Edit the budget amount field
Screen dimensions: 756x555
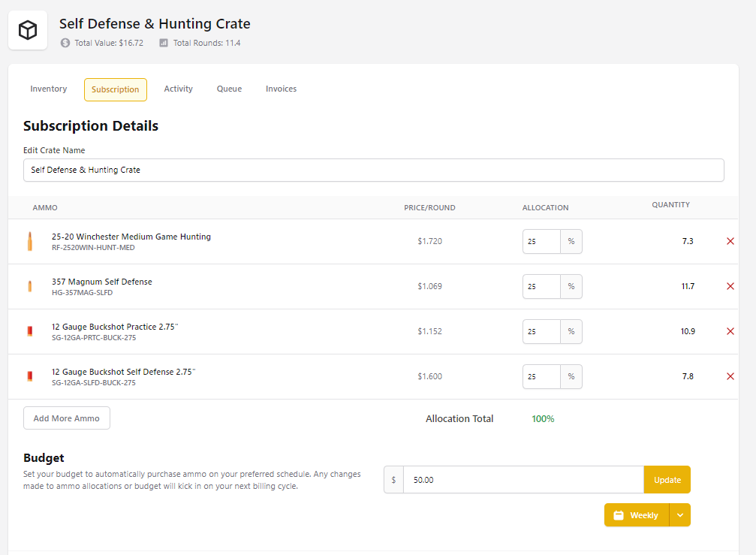tap(523, 480)
